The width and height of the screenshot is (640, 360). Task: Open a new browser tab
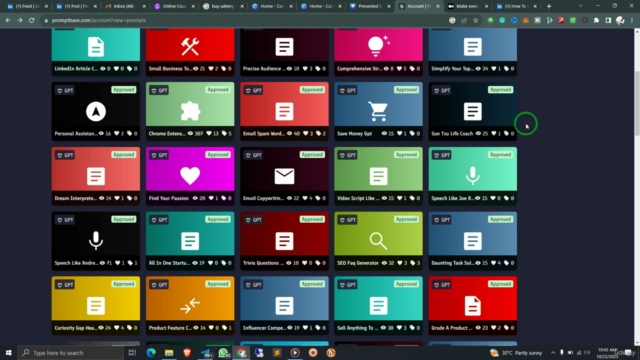click(x=549, y=6)
